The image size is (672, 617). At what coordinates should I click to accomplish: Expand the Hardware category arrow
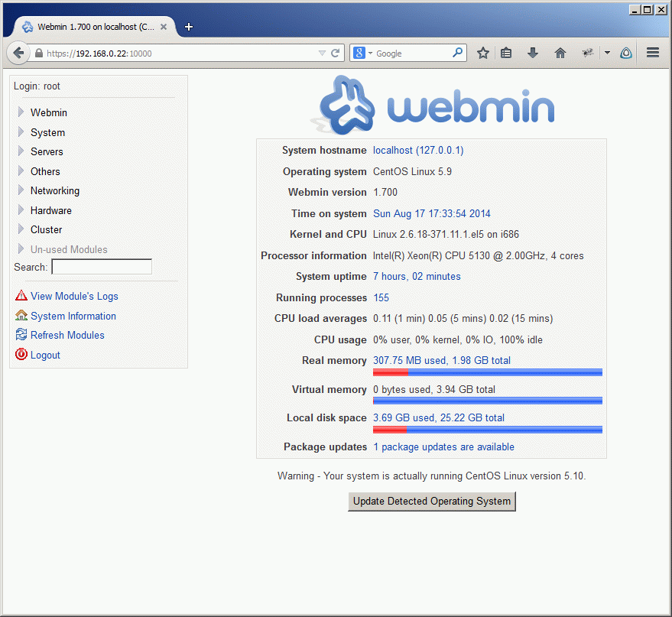[x=21, y=209]
